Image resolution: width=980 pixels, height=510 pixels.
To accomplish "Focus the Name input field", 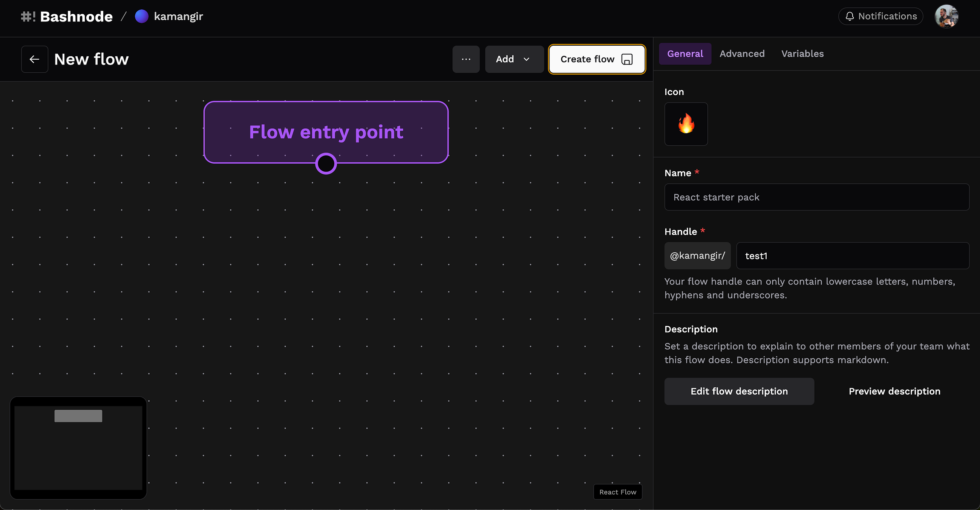I will tap(816, 197).
